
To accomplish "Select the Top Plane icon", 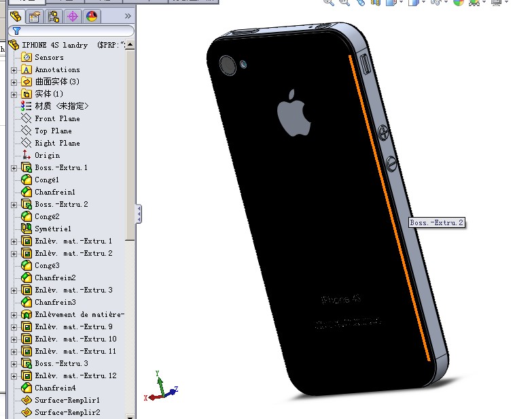I will [x=26, y=131].
